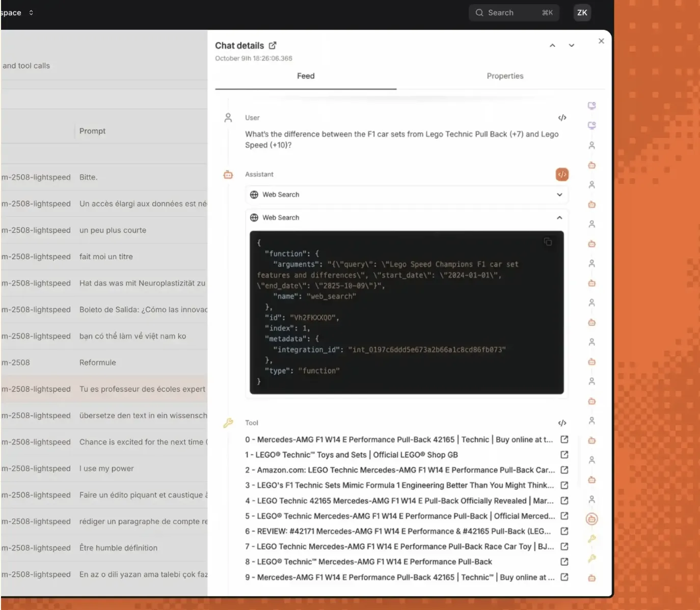Open external link for Amazon.com result 2
Viewport: 700px width, 610px height.
point(564,470)
